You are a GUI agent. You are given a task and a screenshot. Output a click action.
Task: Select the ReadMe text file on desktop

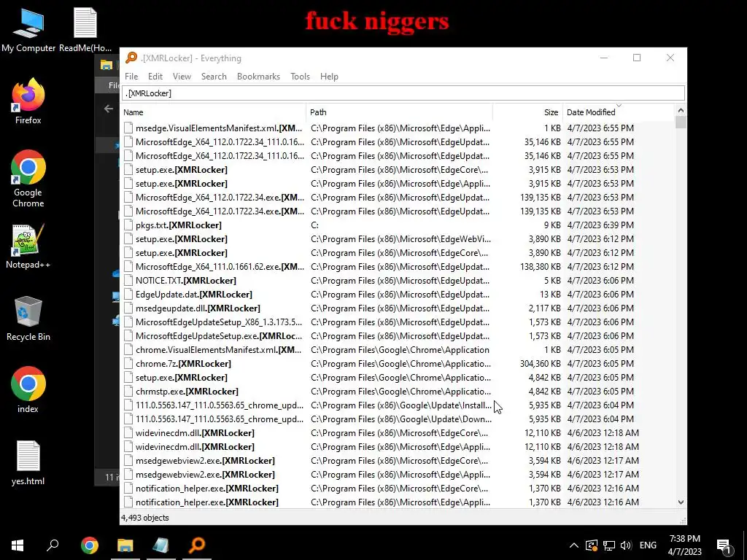click(85, 30)
